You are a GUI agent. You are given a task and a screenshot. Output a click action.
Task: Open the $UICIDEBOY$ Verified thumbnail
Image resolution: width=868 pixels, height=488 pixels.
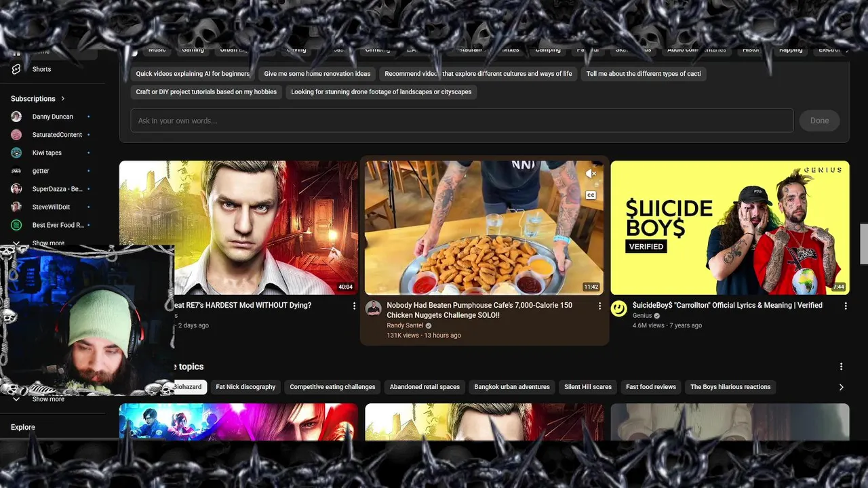pyautogui.click(x=730, y=228)
